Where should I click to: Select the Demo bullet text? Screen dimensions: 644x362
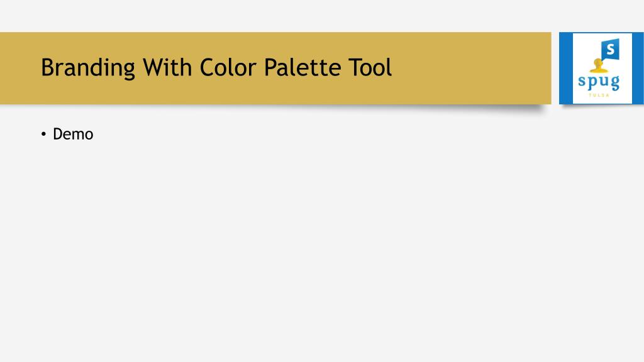click(73, 134)
